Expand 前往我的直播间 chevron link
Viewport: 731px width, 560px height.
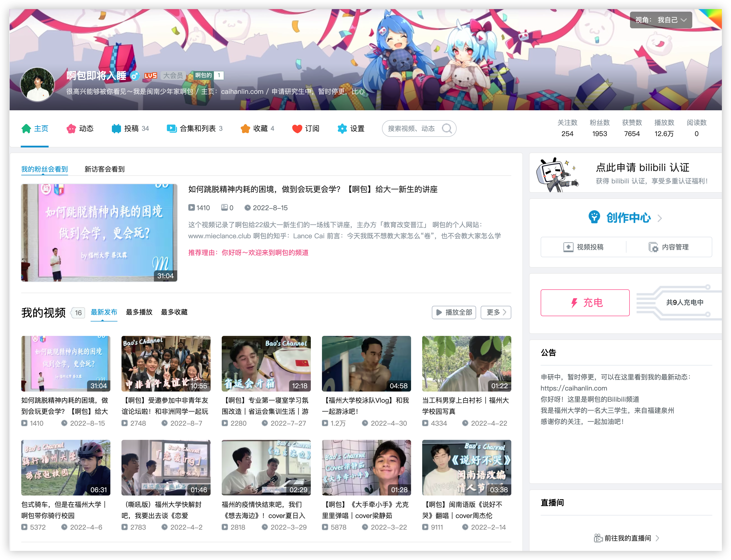(x=657, y=538)
